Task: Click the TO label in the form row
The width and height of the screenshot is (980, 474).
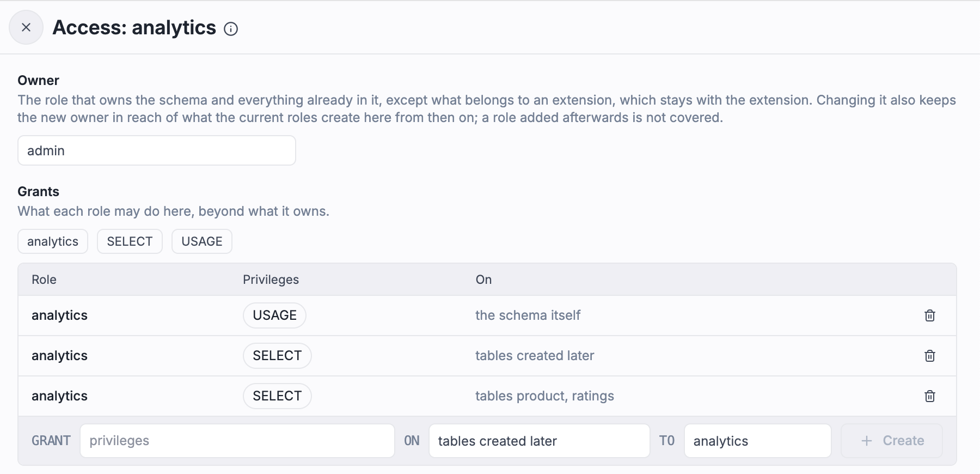Action: (667, 441)
